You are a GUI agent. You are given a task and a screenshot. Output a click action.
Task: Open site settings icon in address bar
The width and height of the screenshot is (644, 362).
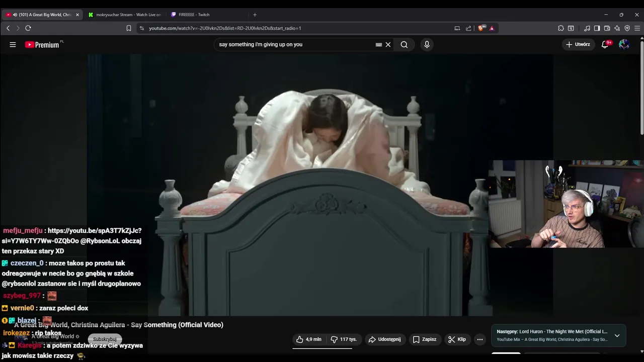pyautogui.click(x=142, y=28)
